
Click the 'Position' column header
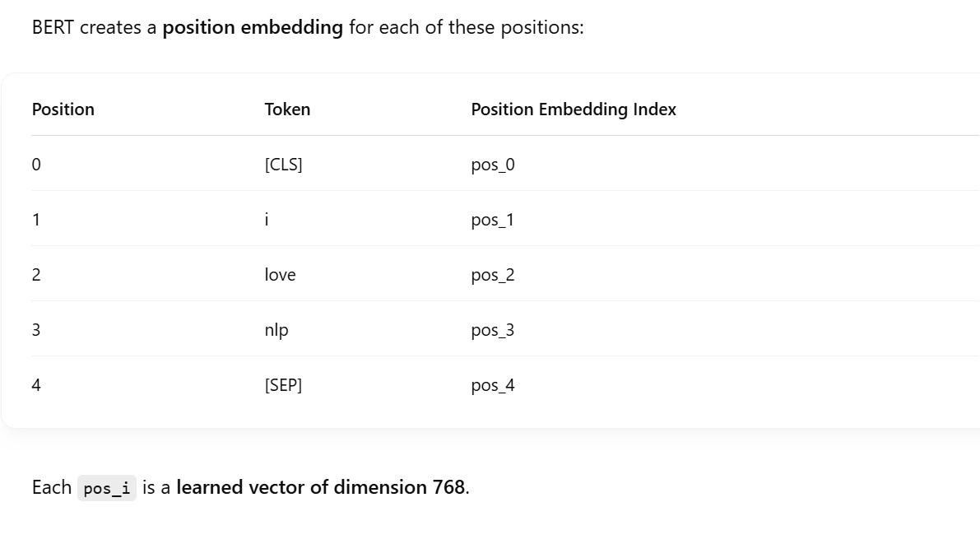pos(63,109)
